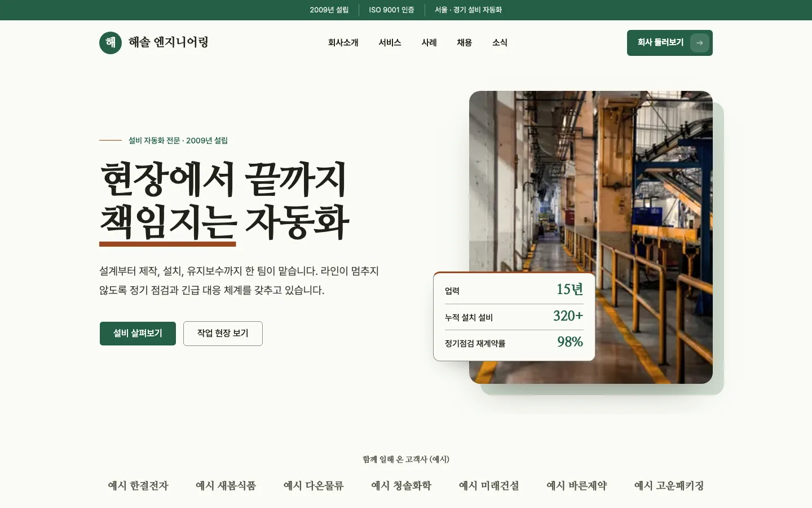This screenshot has height=508, width=812.
Task: Open the 회사소개 menu
Action: click(x=343, y=43)
